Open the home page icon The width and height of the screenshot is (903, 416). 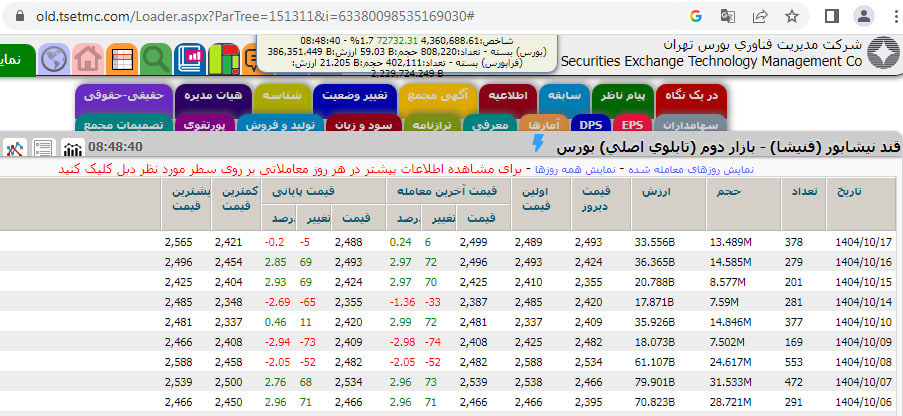pyautogui.click(x=88, y=60)
